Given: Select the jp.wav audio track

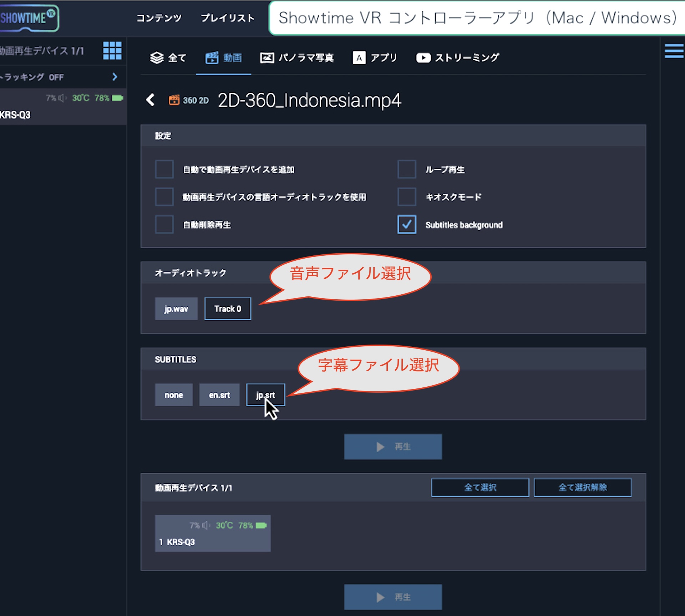Looking at the screenshot, I should coord(176,309).
